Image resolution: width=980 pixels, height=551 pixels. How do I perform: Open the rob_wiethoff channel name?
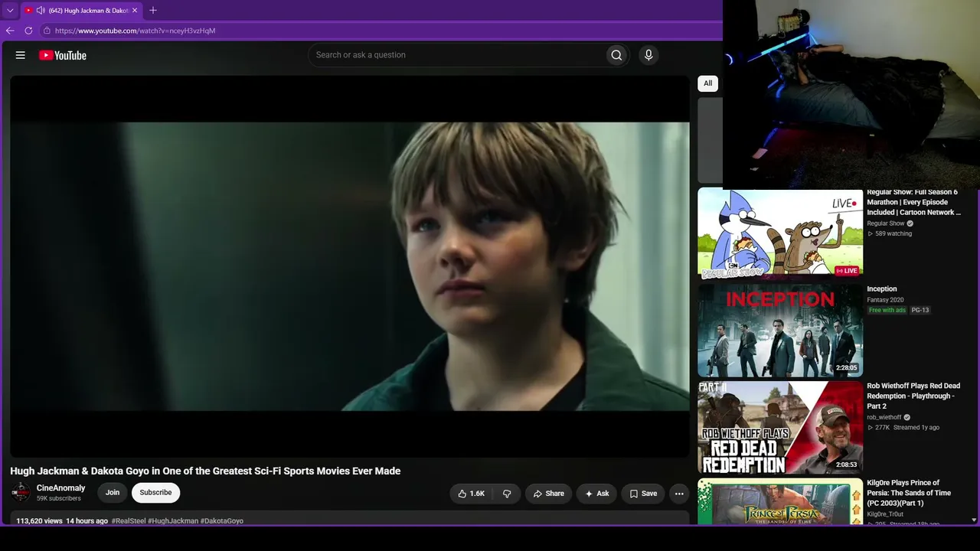(x=884, y=417)
